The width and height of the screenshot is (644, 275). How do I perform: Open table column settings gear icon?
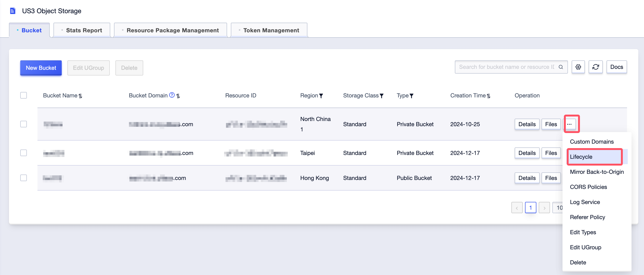(578, 67)
